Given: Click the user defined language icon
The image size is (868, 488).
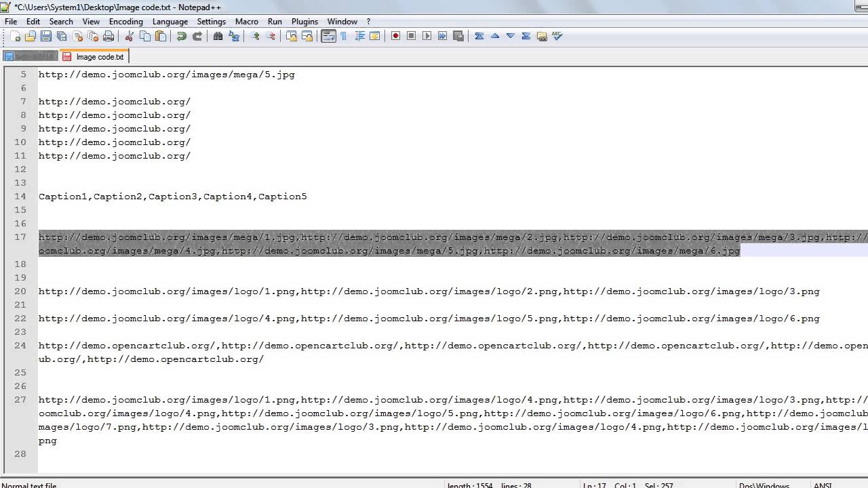Looking at the screenshot, I should click(375, 37).
